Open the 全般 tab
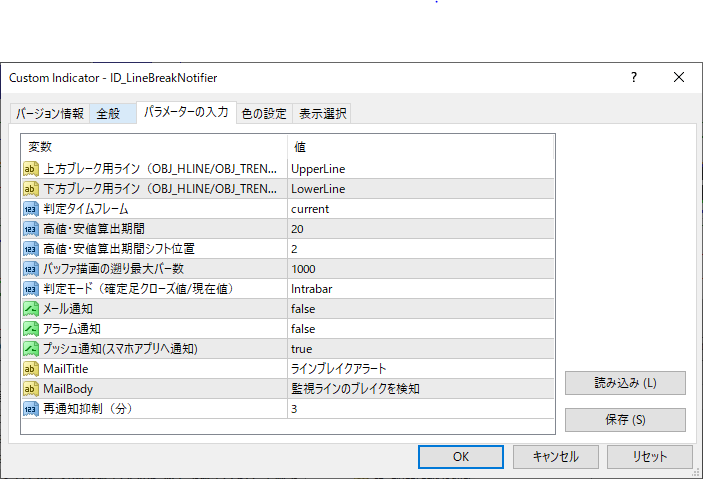The height and width of the screenshot is (479, 703). pyautogui.click(x=108, y=114)
